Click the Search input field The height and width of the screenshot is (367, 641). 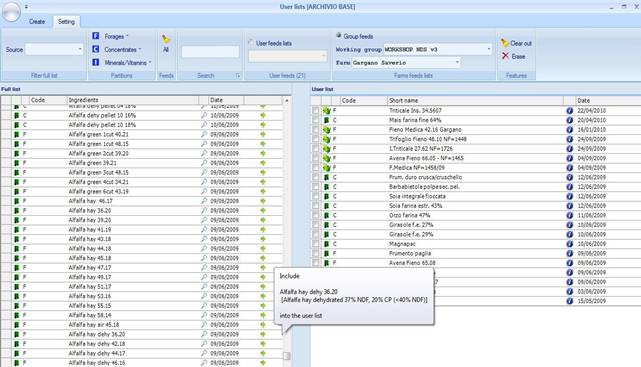211,52
